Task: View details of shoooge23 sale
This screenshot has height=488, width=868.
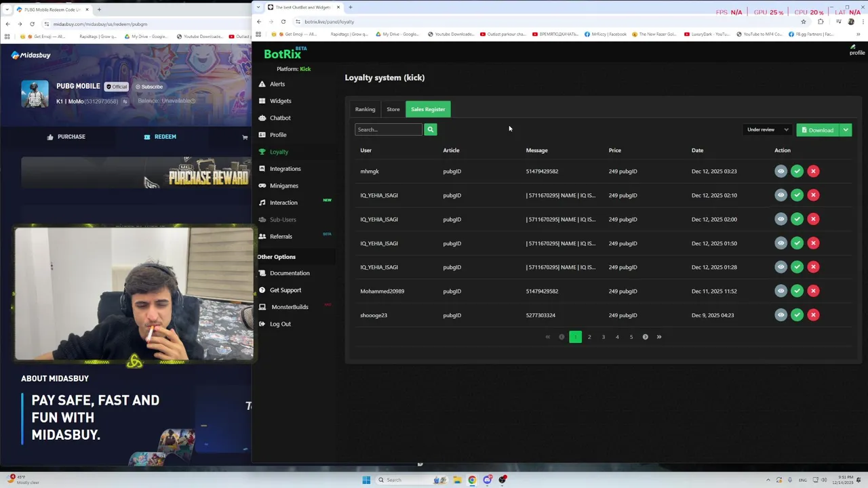Action: click(781, 315)
